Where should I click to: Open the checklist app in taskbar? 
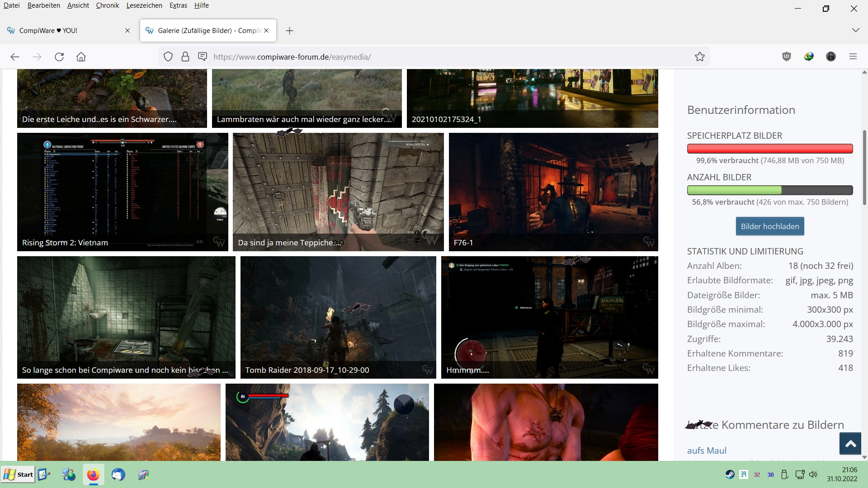(44, 474)
